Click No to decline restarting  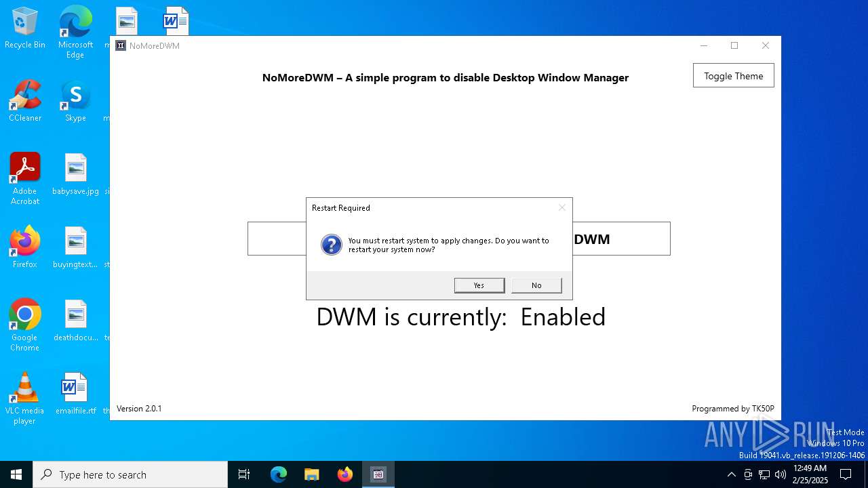click(536, 285)
